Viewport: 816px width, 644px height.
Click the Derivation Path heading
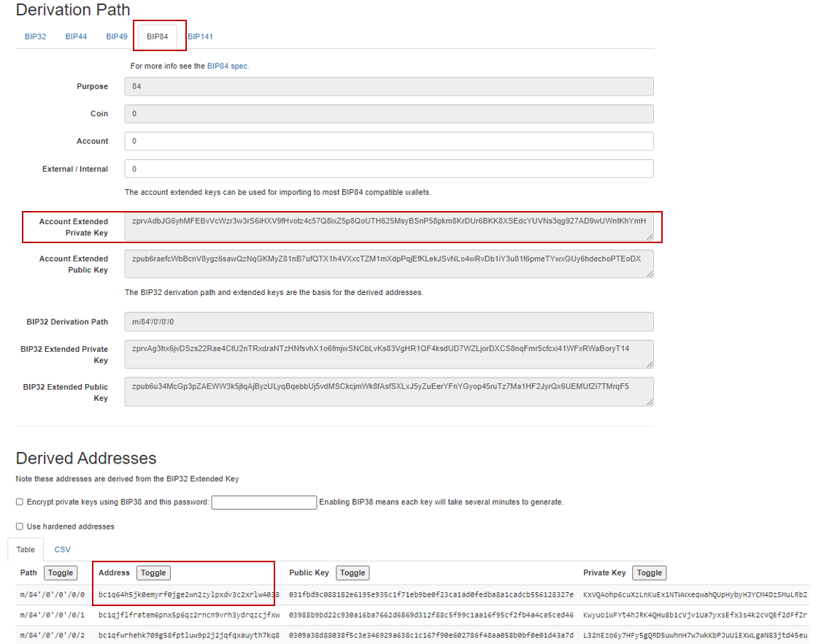[73, 10]
